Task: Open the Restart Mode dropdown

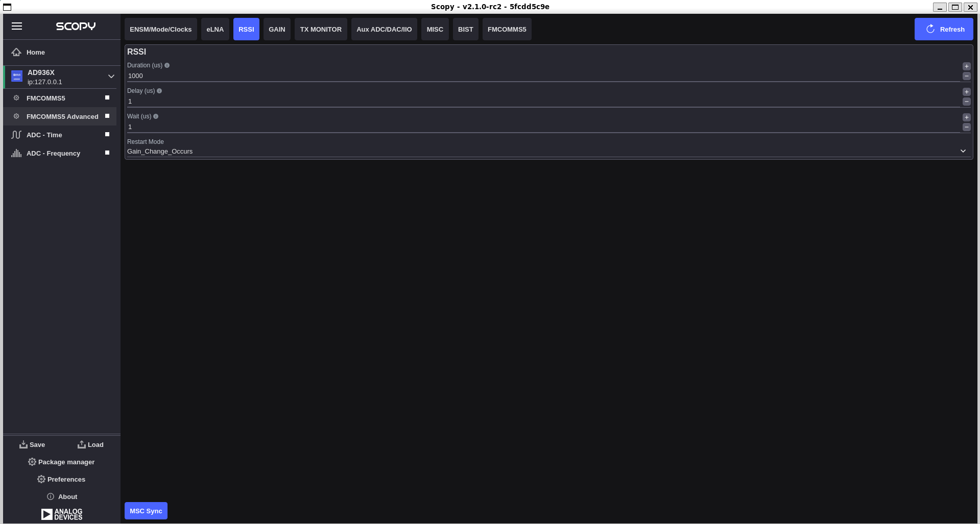Action: 548,152
